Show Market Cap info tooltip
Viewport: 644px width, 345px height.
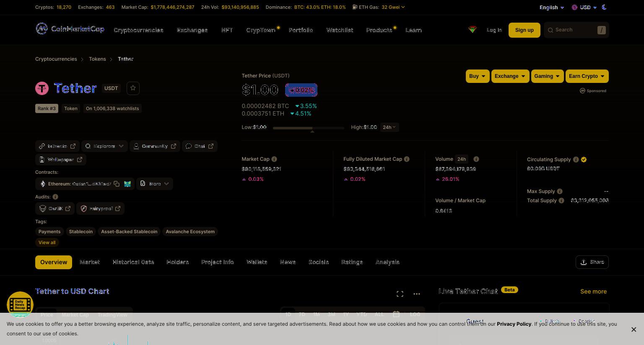pyautogui.click(x=274, y=159)
